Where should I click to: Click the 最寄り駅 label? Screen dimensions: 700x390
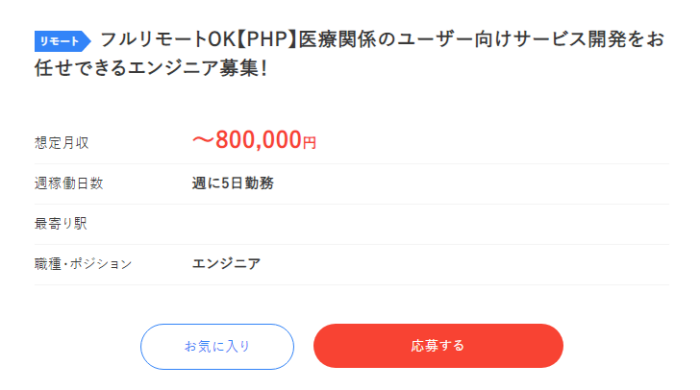click(61, 224)
